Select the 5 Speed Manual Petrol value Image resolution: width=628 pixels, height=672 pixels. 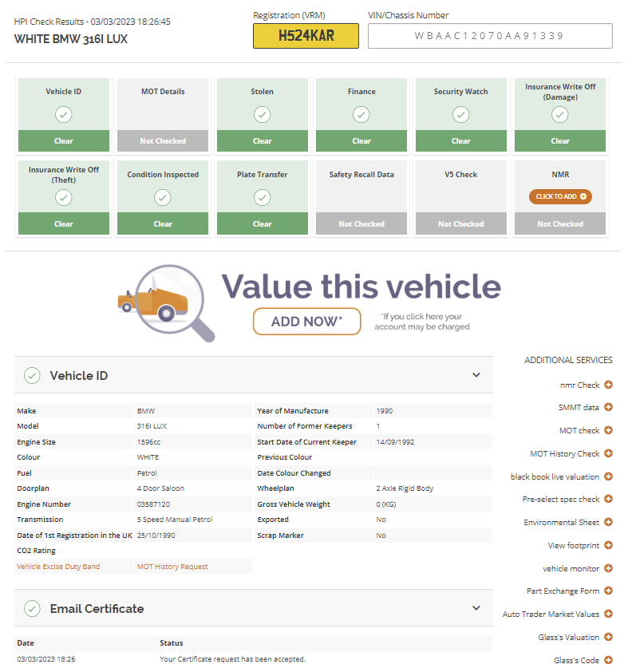[175, 520]
